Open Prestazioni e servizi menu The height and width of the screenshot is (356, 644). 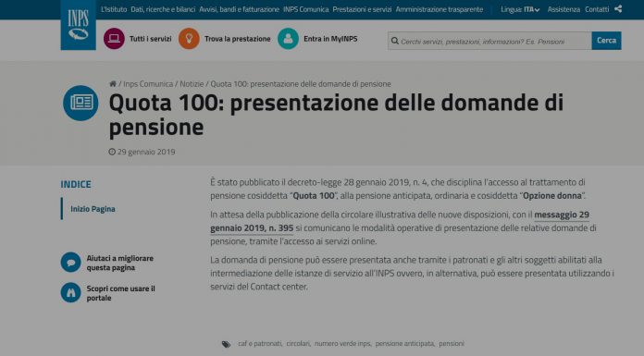pos(362,9)
